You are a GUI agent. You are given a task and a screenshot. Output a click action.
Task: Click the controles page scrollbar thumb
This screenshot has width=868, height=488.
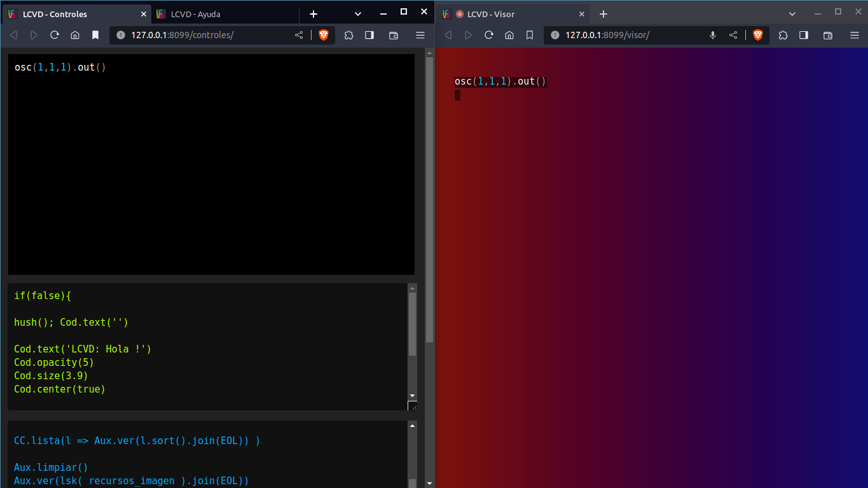[429, 200]
